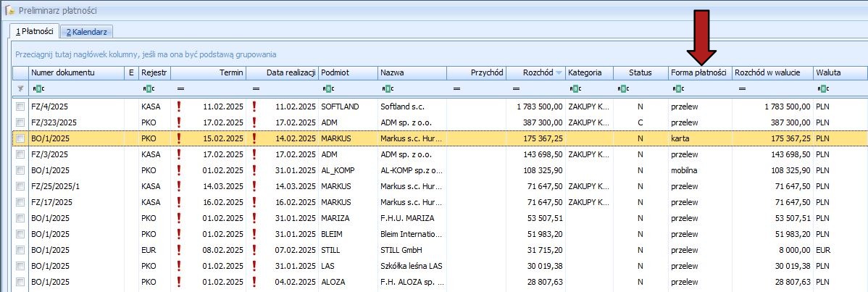Click the narrow E column header
Screen dimensions: 868x292
pos(131,72)
